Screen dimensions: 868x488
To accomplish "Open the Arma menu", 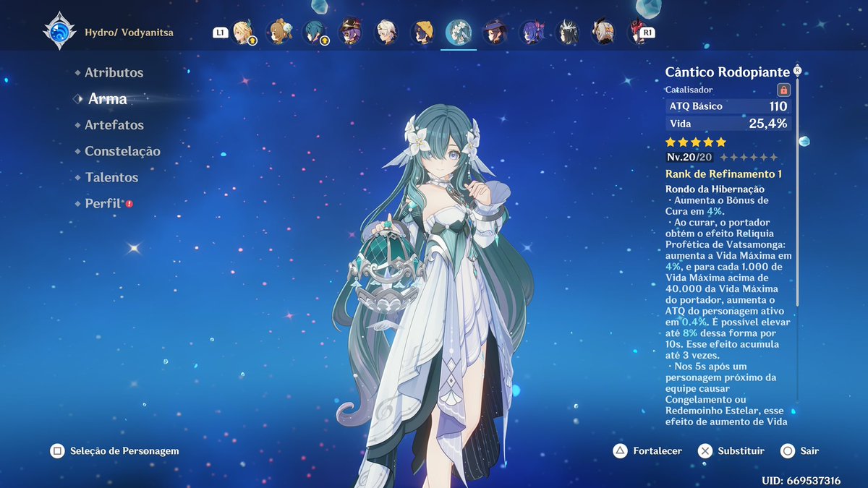I will [x=107, y=99].
